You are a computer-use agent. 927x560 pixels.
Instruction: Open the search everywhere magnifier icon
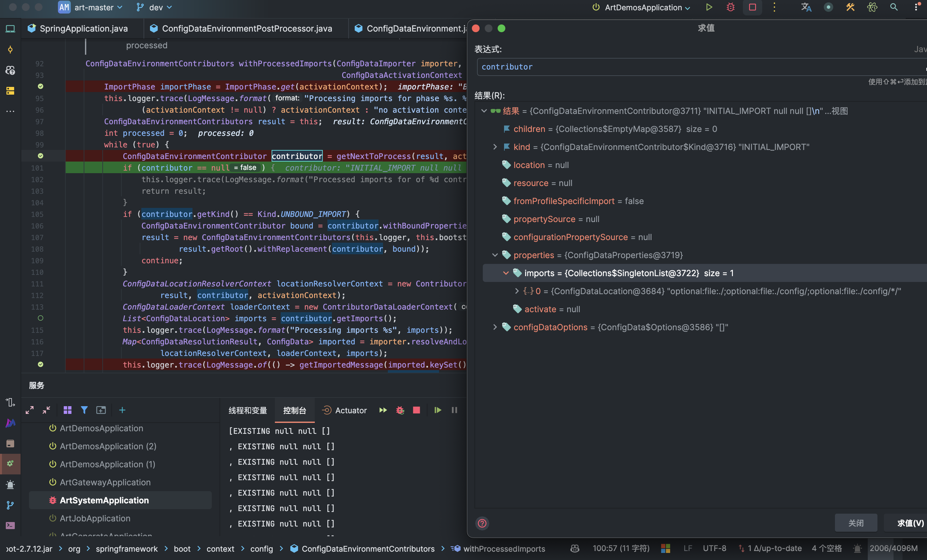coord(894,7)
